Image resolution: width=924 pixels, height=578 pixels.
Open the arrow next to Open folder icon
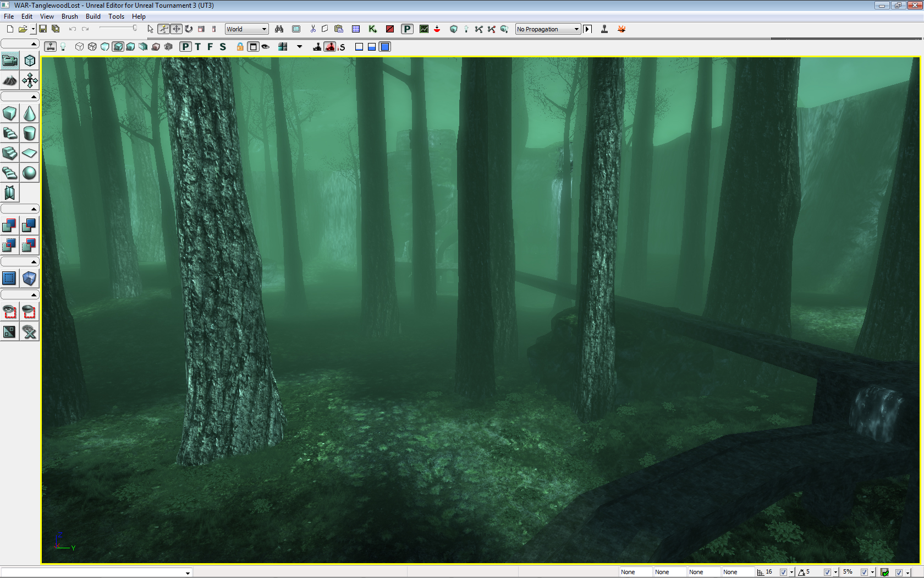point(33,29)
